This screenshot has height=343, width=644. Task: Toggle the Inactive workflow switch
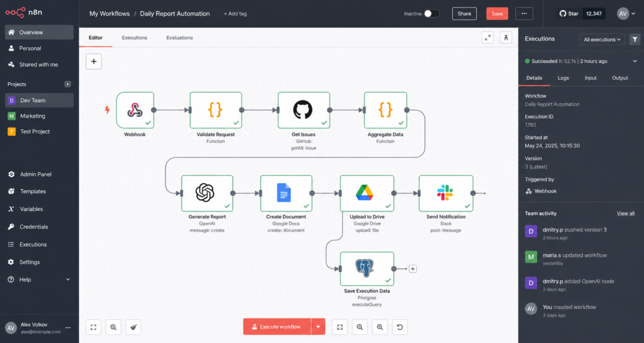431,14
